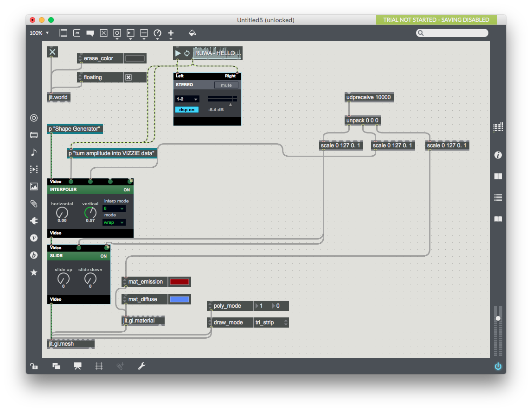Image resolution: width=532 pixels, height=411 pixels.
Task: Toggle the jit.world X toggle
Action: point(52,52)
